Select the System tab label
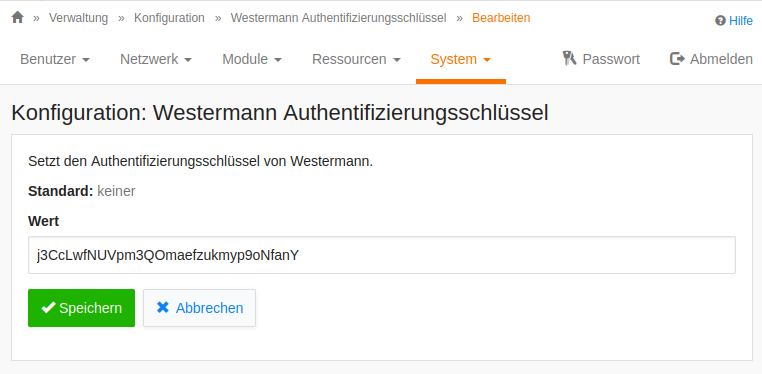762x374 pixels. pyautogui.click(x=453, y=59)
